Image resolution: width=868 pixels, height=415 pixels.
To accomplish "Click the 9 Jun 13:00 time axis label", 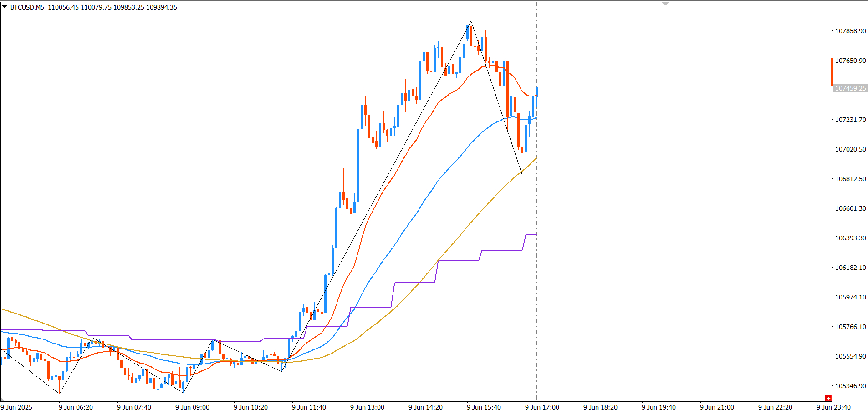I will [367, 407].
